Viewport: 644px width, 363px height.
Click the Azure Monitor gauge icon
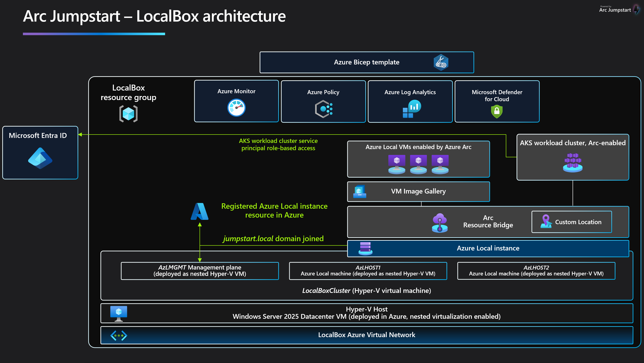pyautogui.click(x=236, y=108)
